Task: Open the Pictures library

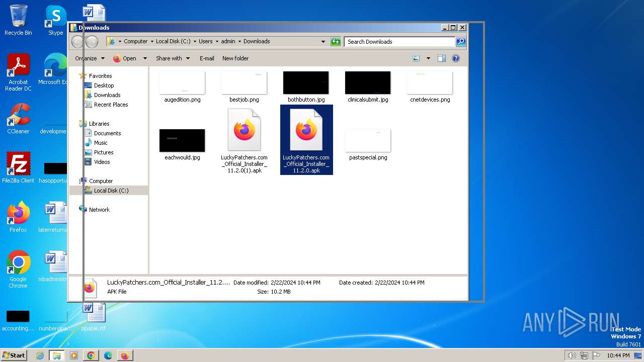Action: (x=104, y=152)
